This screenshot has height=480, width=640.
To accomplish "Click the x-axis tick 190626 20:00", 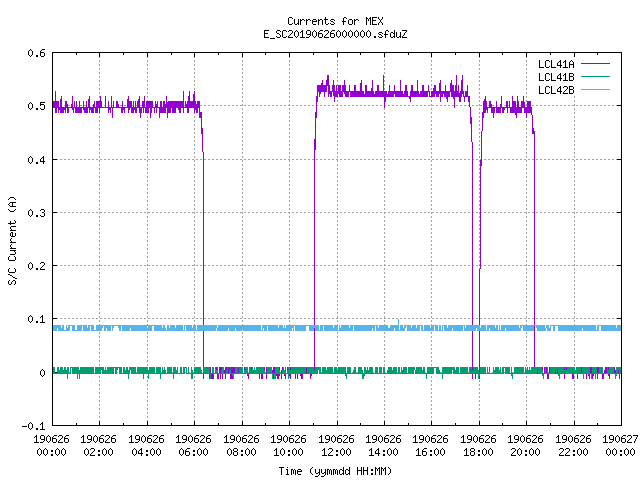I will click(x=525, y=446).
